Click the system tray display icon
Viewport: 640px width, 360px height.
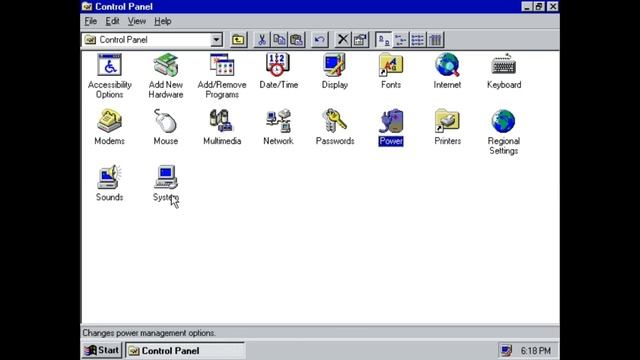[x=507, y=350]
